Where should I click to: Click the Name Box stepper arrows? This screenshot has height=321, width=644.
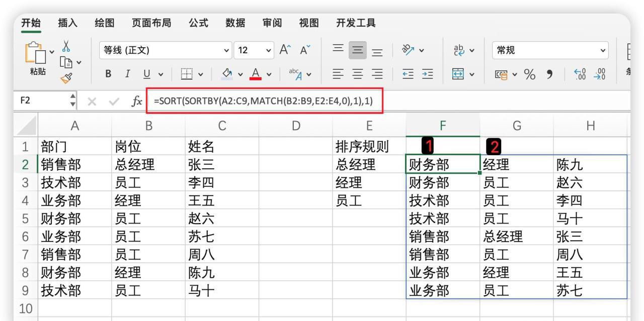click(x=72, y=101)
